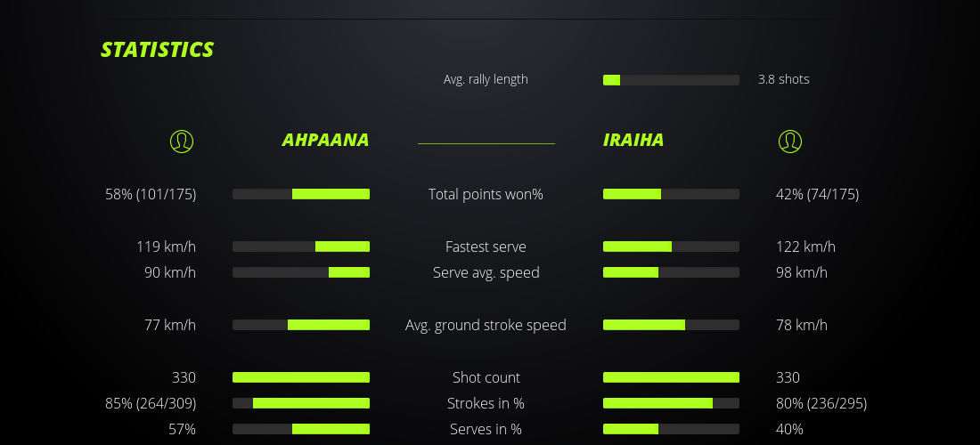Click Ahpaana's 58% (101/175) value

click(151, 194)
